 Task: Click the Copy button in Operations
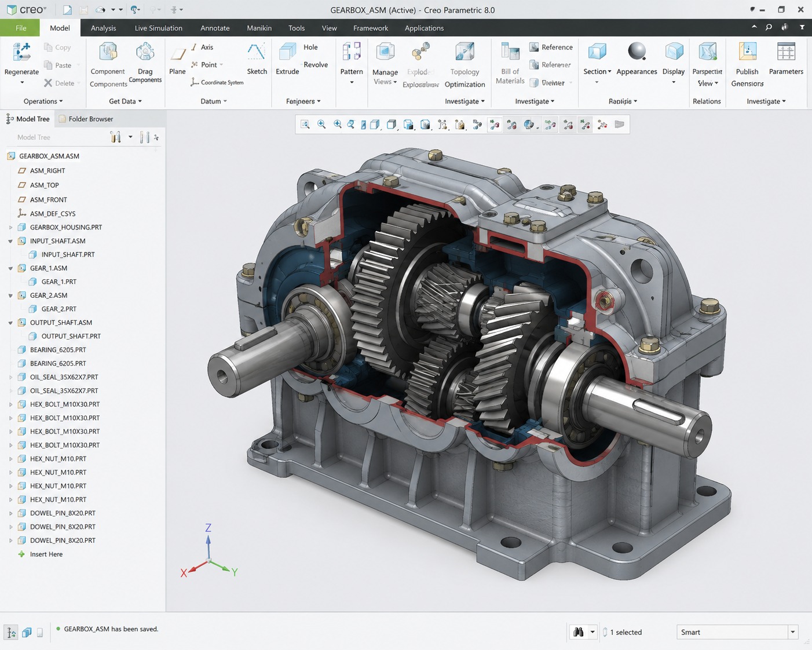57,48
